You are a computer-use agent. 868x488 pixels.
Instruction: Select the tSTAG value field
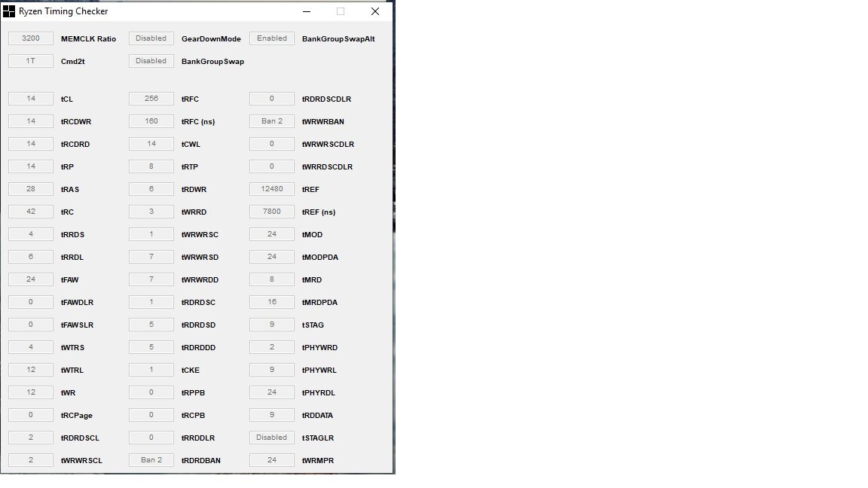pyautogui.click(x=272, y=325)
